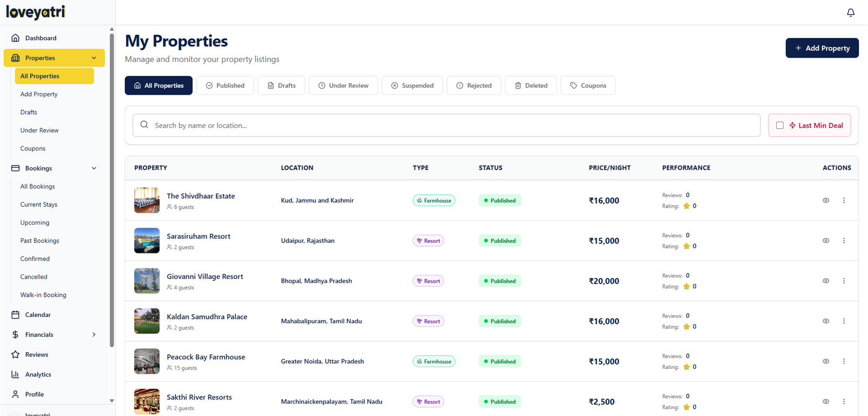Open more actions for Sakthi River Resorts
Viewport: 868px width, 416px height.
pyautogui.click(x=844, y=401)
